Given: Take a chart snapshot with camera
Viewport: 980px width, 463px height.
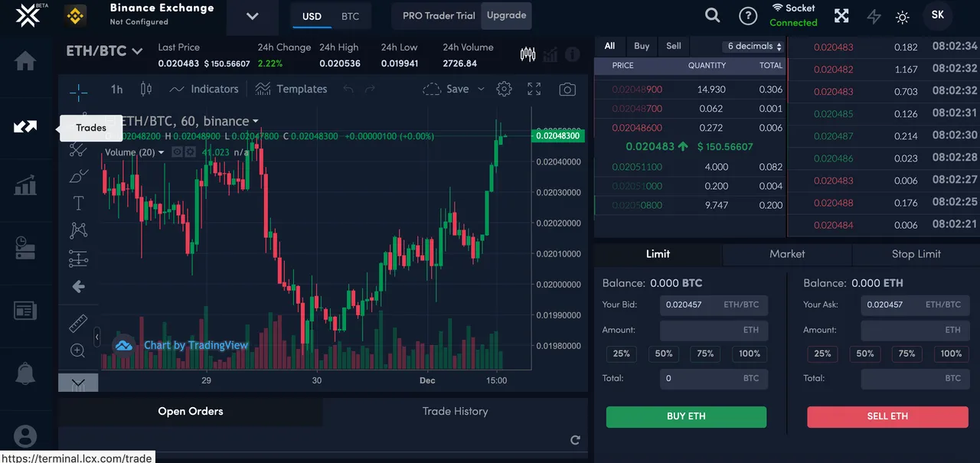Looking at the screenshot, I should (x=567, y=90).
